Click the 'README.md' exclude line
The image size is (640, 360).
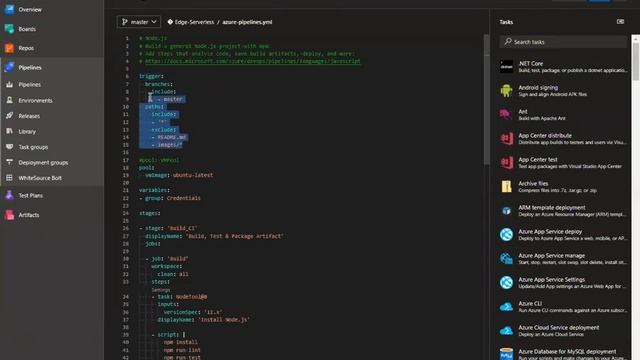169,137
